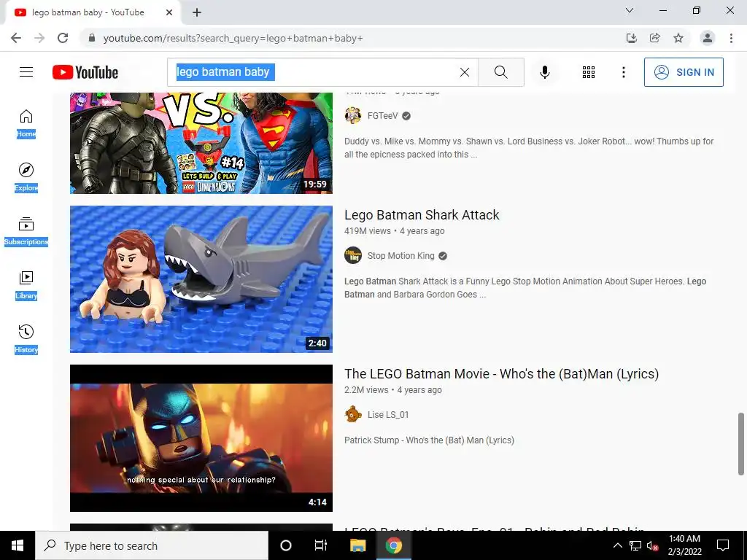The height and width of the screenshot is (560, 747).
Task: Open The LEGO Batman Movie lyrics title
Action: [502, 374]
